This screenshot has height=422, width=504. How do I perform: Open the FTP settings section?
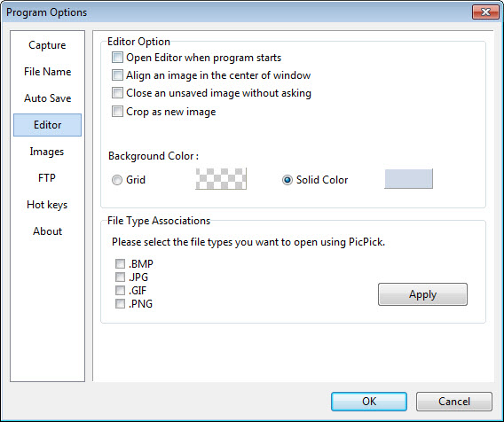click(x=47, y=178)
